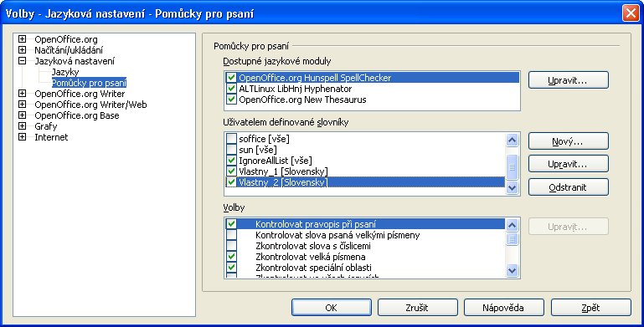This screenshot has height=327, width=644.
Task: Select Načítání/ukládání tree label
Action: click(69, 50)
